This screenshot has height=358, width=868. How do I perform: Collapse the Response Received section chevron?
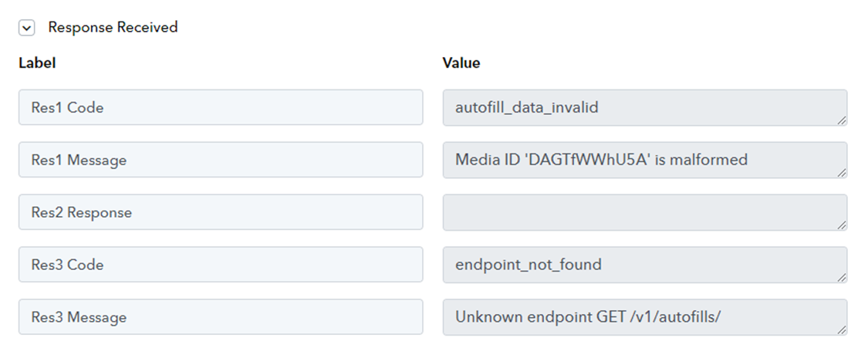coord(26,28)
